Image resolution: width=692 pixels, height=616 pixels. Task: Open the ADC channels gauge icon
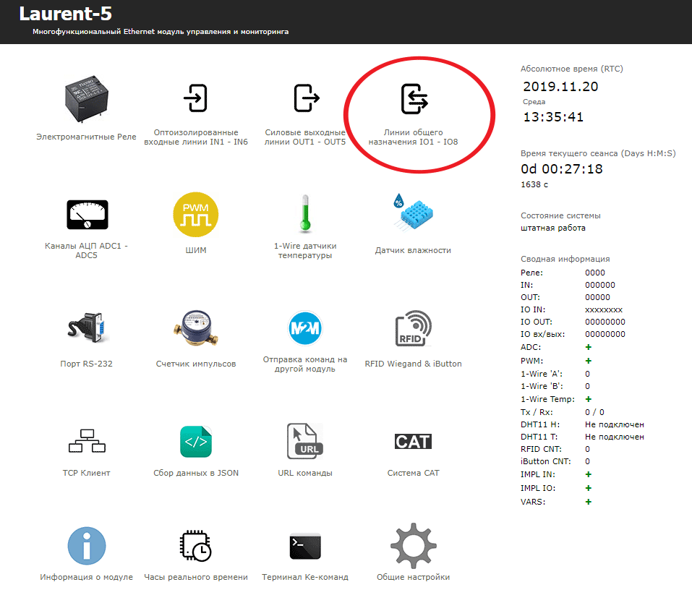click(86, 214)
